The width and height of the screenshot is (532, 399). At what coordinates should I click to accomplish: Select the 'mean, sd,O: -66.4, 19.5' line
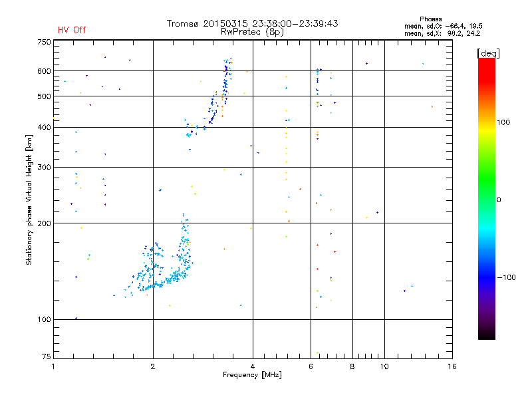[443, 26]
